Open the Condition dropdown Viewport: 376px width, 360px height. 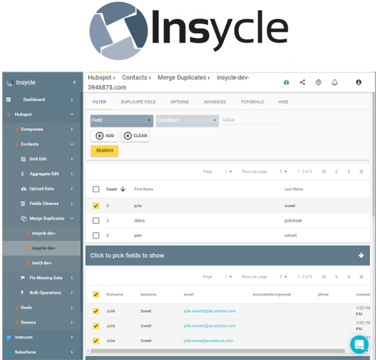coord(187,120)
